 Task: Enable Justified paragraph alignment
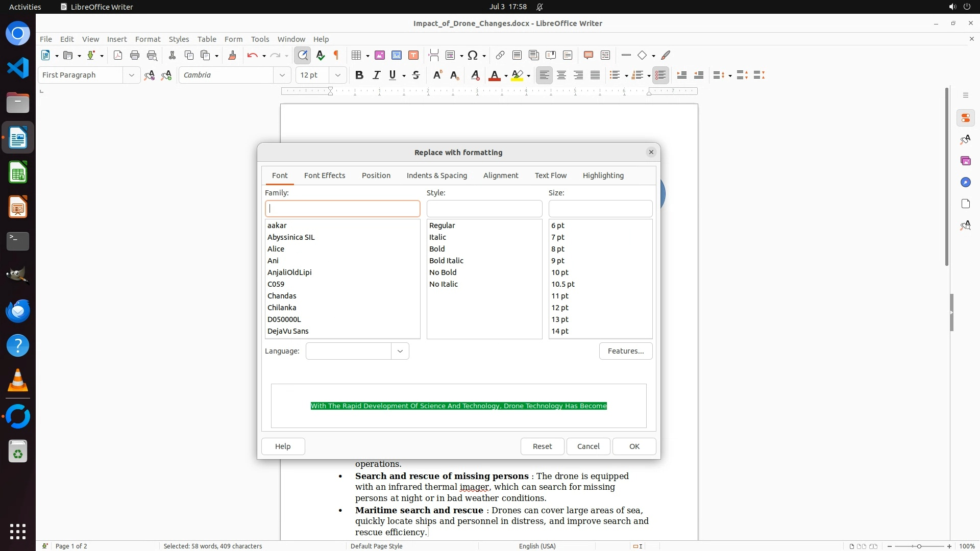595,75
